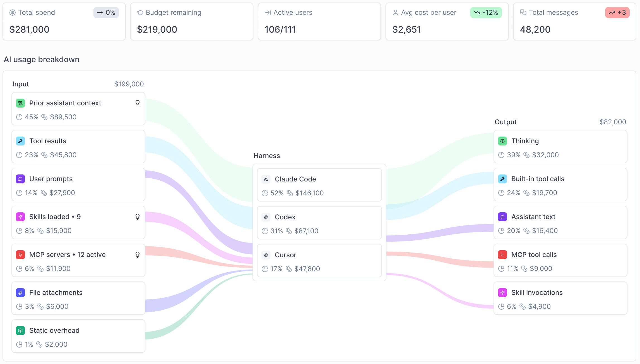Click the pie icon beside Thinking 39%
The height and width of the screenshot is (364, 640).
point(501,155)
